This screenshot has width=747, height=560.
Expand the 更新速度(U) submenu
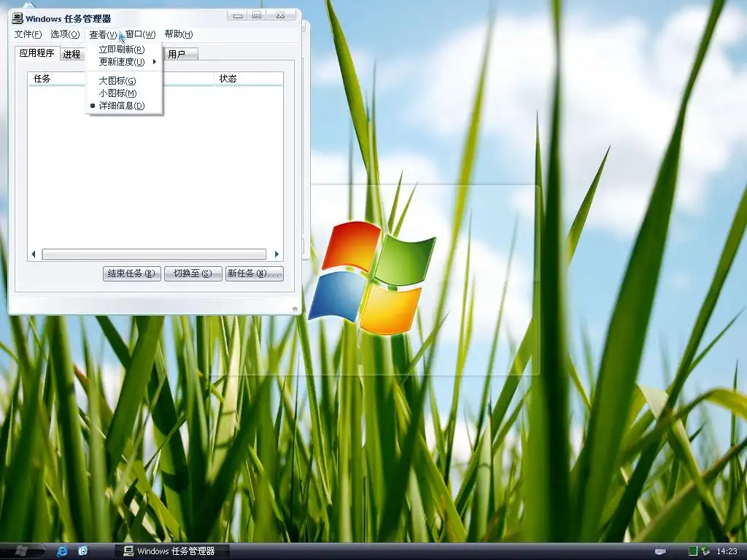[x=124, y=62]
